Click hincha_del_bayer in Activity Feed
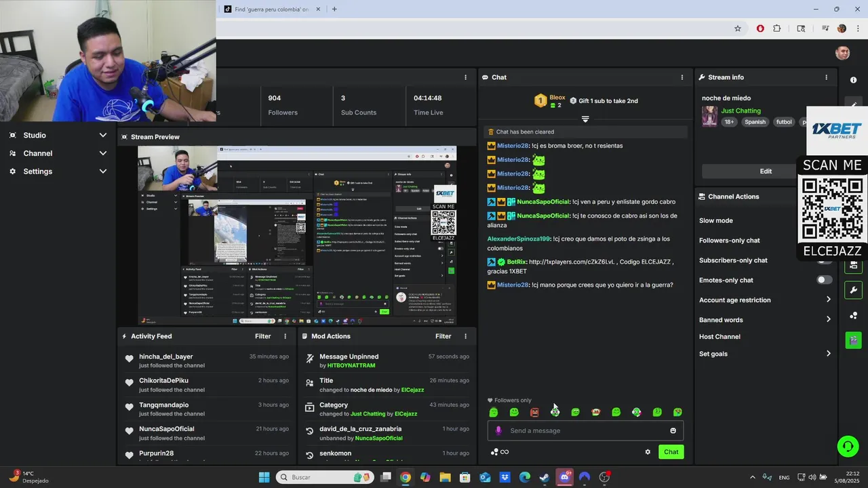 166,357
